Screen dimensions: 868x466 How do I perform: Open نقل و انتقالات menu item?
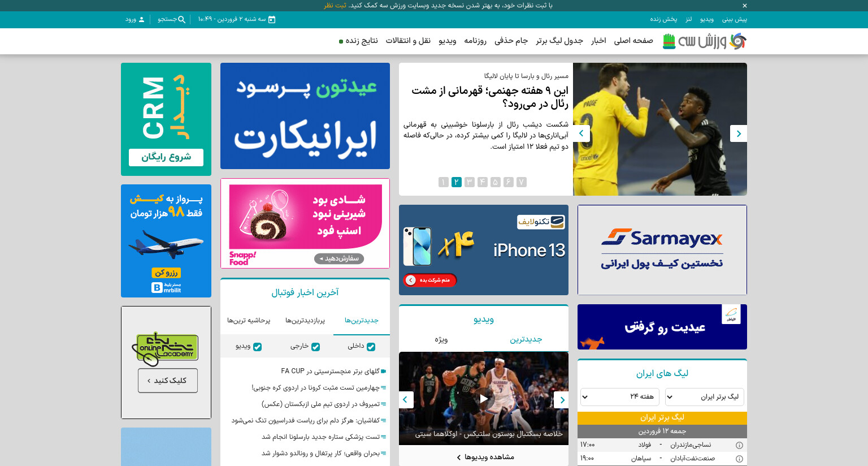[408, 41]
